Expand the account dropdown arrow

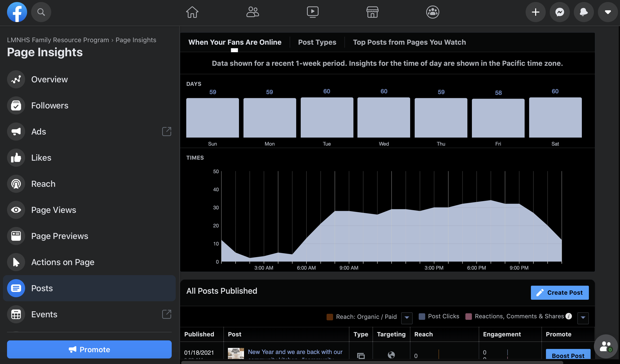[608, 12]
